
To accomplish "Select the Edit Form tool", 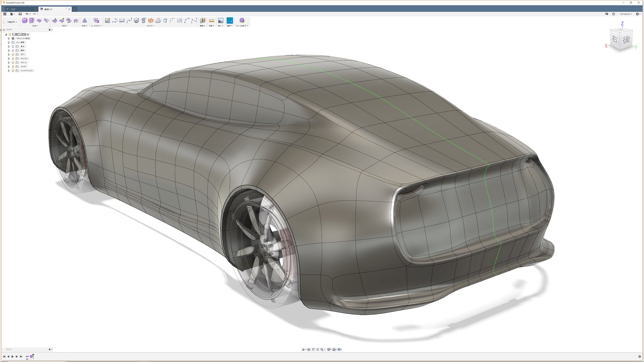I will (55, 20).
